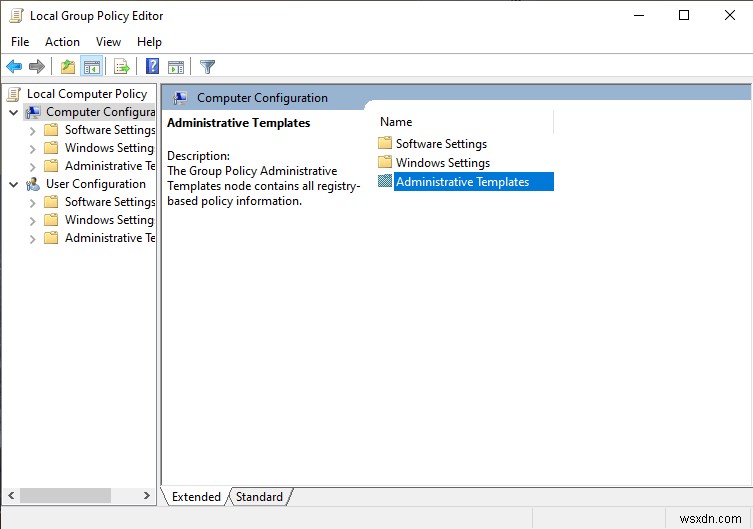Select Administrative Templates under User Configuration tree
Viewport: 753px width, 529px height.
coord(110,238)
